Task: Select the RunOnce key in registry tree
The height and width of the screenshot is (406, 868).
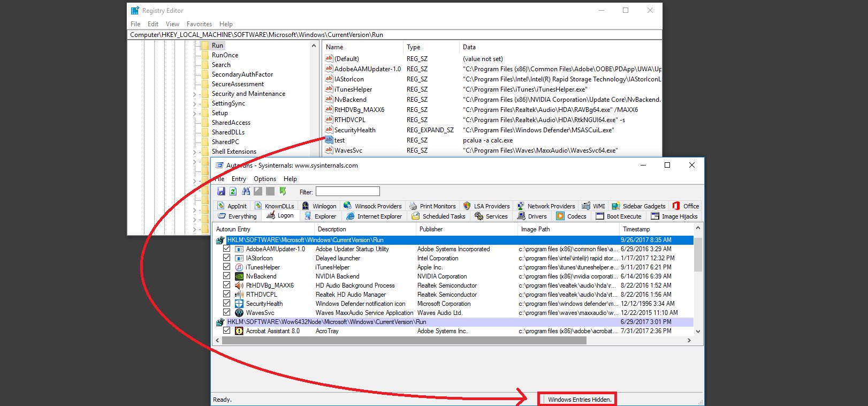Action: tap(225, 55)
